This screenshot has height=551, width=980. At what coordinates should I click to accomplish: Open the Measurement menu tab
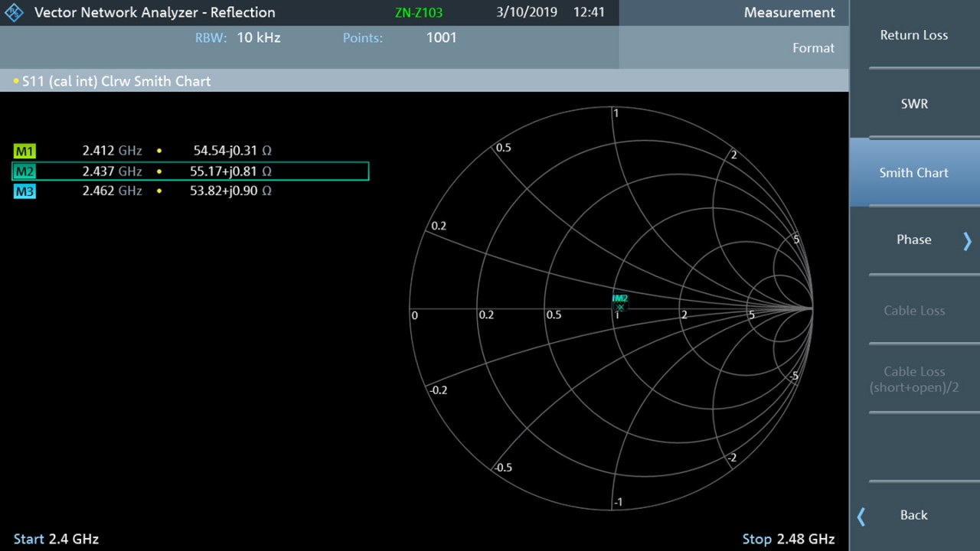[789, 12]
